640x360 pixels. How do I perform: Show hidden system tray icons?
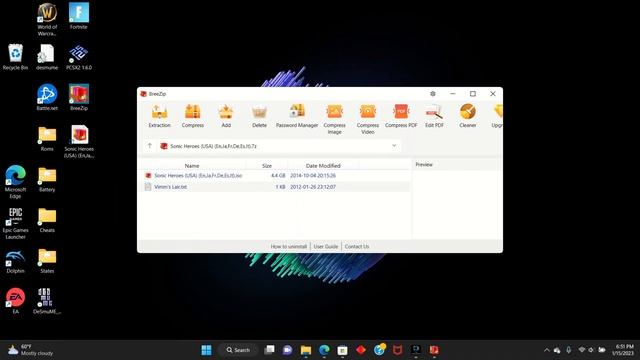click(547, 350)
